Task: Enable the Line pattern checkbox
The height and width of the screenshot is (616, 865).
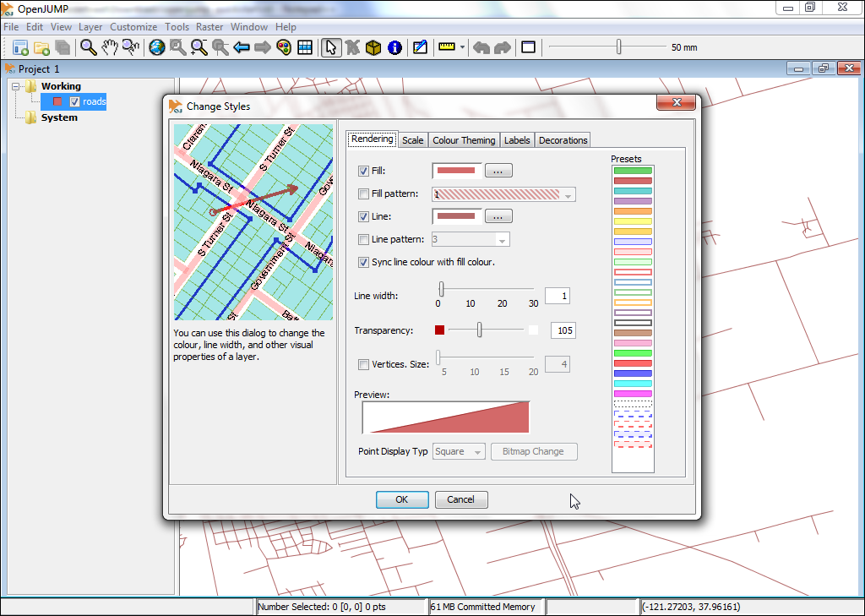Action: [x=363, y=240]
